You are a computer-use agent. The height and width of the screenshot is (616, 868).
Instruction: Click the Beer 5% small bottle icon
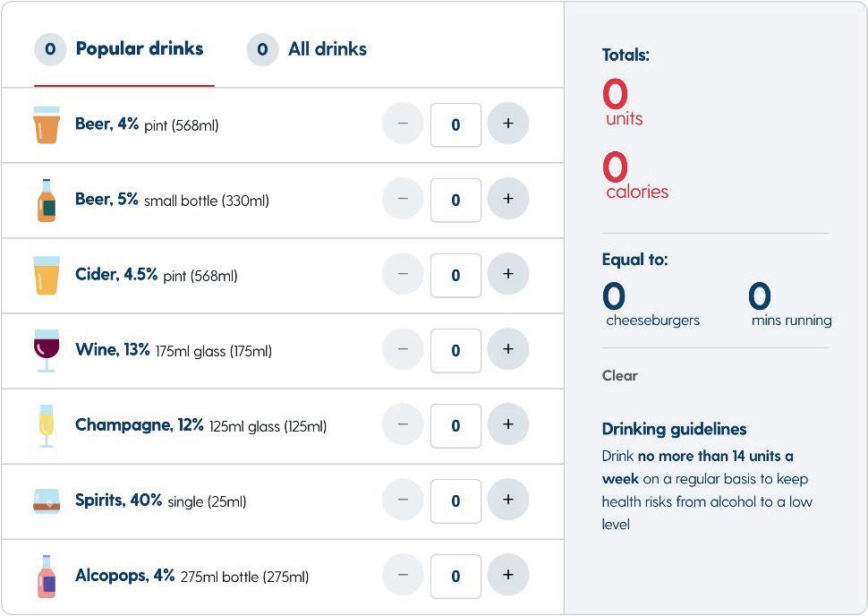coord(47,201)
